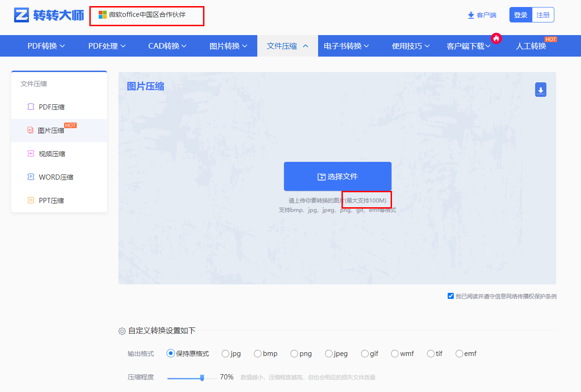Switch to the 图片转换 tab

point(228,45)
